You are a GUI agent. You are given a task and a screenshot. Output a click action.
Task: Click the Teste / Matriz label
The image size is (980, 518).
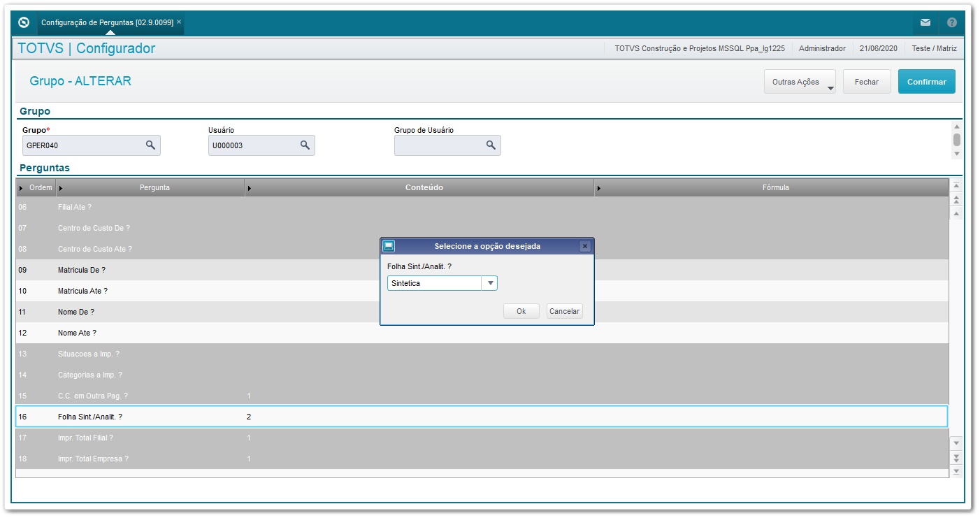[935, 48]
